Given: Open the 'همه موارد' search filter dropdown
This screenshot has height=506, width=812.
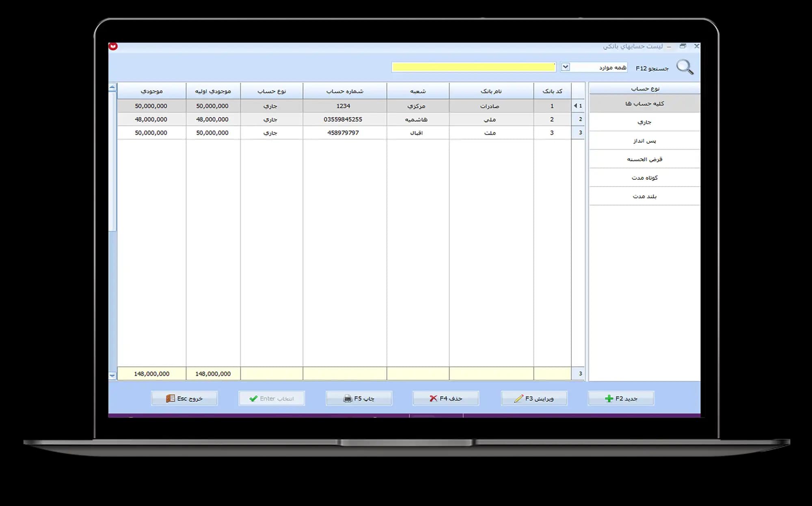Looking at the screenshot, I should click(565, 67).
